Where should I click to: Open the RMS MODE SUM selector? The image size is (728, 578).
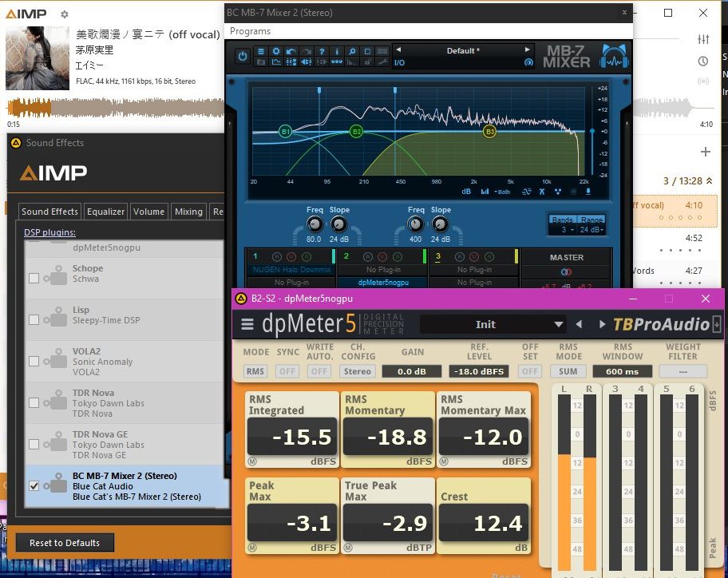point(568,371)
